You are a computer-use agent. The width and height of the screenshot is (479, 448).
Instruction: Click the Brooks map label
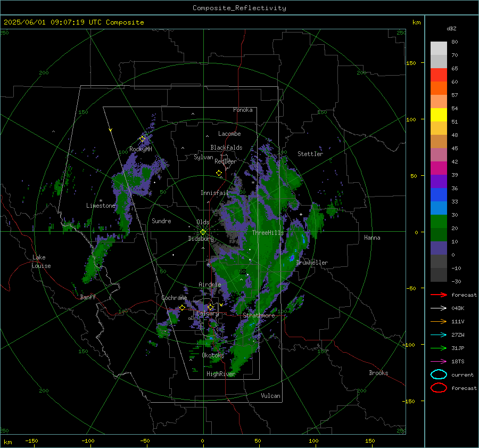378,373
